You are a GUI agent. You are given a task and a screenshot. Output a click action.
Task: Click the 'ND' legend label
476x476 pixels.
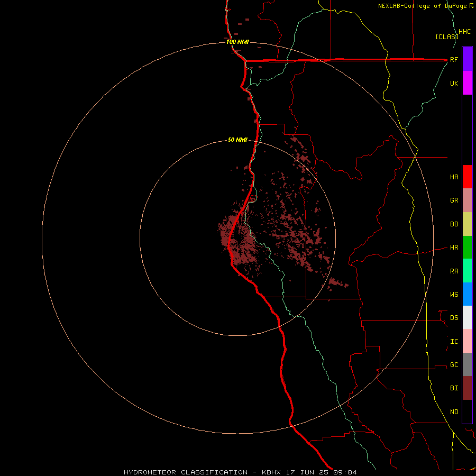pyautogui.click(x=454, y=412)
